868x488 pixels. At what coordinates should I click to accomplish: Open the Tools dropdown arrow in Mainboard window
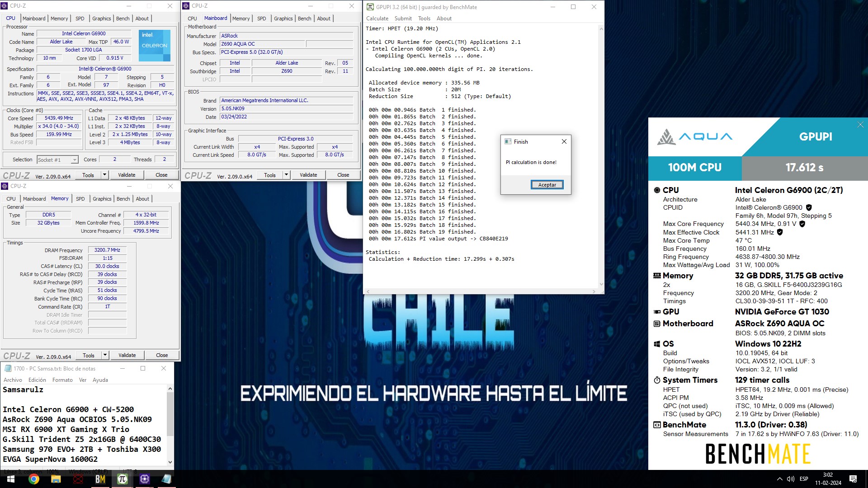(286, 175)
